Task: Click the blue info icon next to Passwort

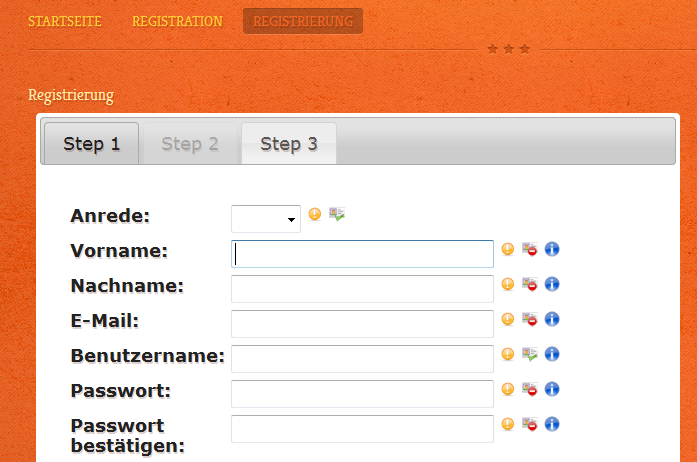Action: tap(552, 389)
